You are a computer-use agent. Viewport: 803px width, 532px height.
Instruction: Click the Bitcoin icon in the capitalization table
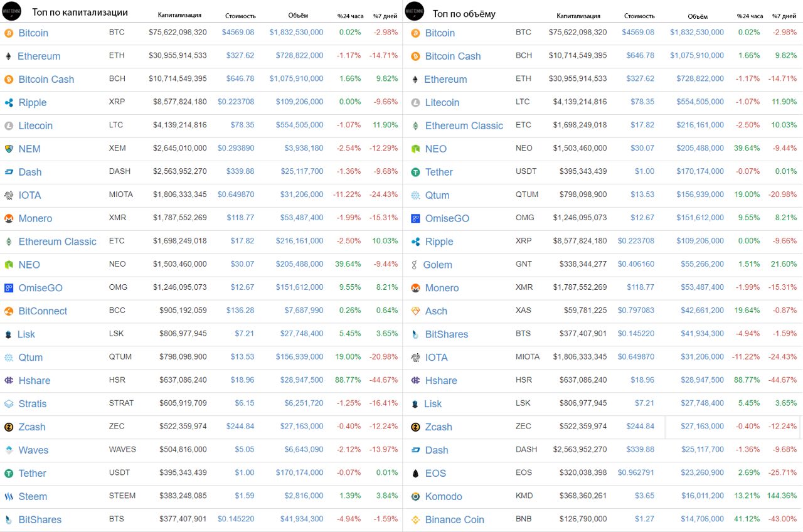point(9,33)
